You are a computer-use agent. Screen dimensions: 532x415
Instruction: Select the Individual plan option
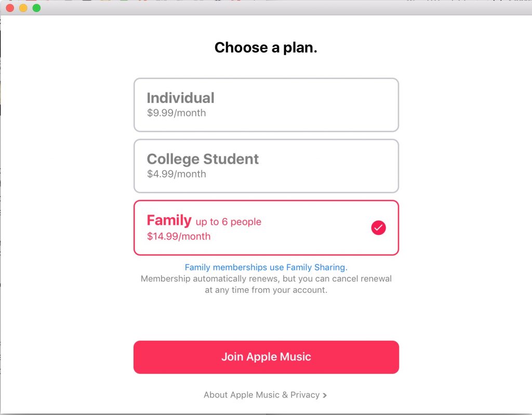(266, 105)
